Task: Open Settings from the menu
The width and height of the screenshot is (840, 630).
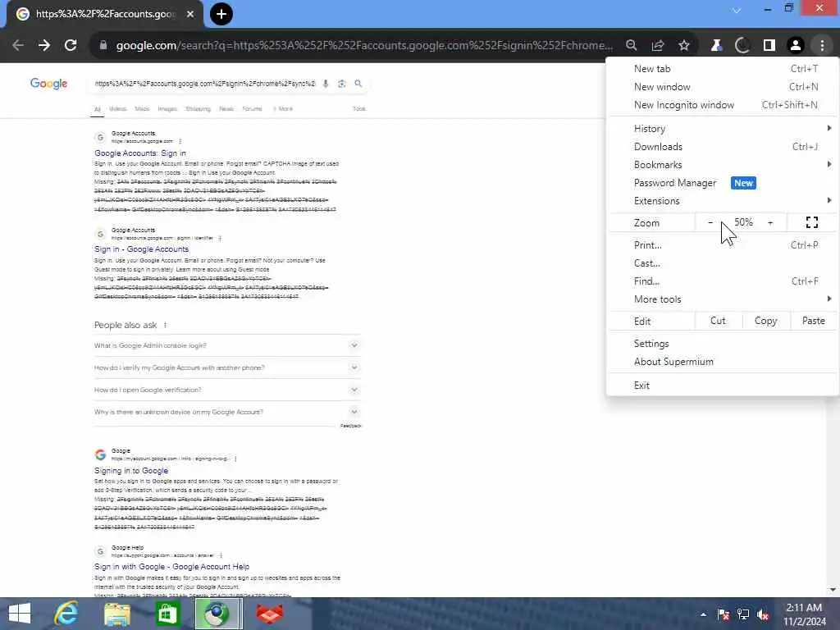Action: click(722, 344)
